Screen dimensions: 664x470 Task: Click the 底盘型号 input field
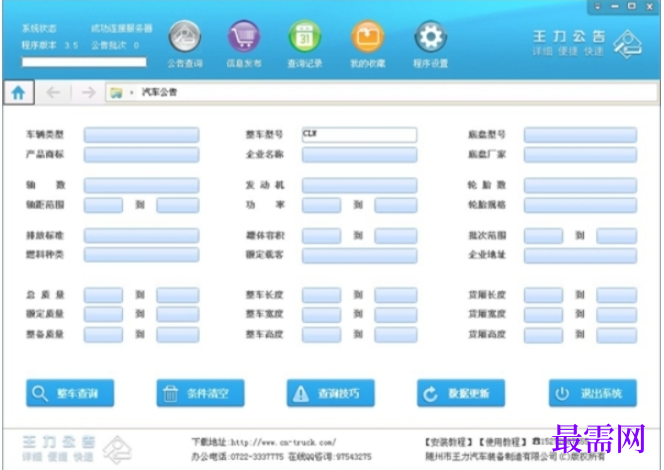click(580, 135)
